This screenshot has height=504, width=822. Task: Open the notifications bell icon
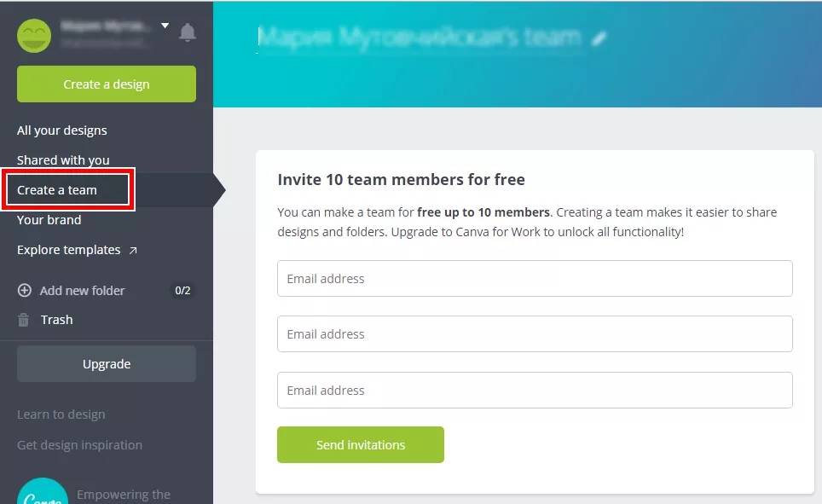[x=187, y=32]
